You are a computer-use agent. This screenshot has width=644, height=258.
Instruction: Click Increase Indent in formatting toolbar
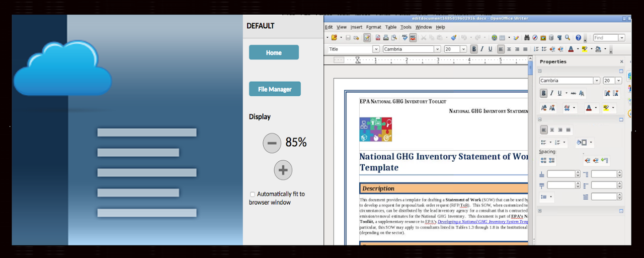(560, 49)
